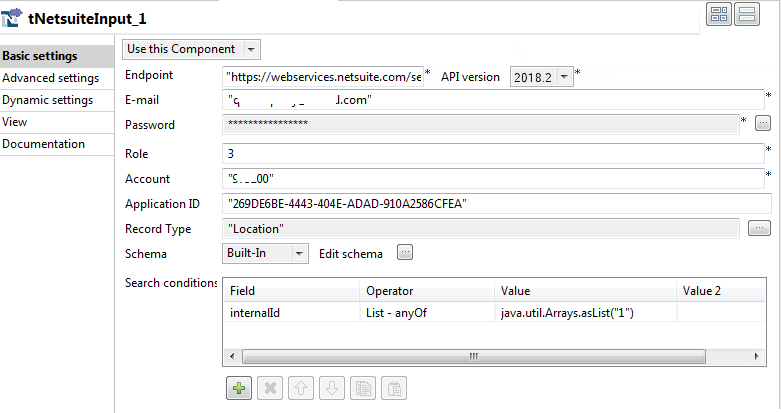The width and height of the screenshot is (781, 413).
Task: Click the Edit schema label
Action: pyautogui.click(x=351, y=254)
